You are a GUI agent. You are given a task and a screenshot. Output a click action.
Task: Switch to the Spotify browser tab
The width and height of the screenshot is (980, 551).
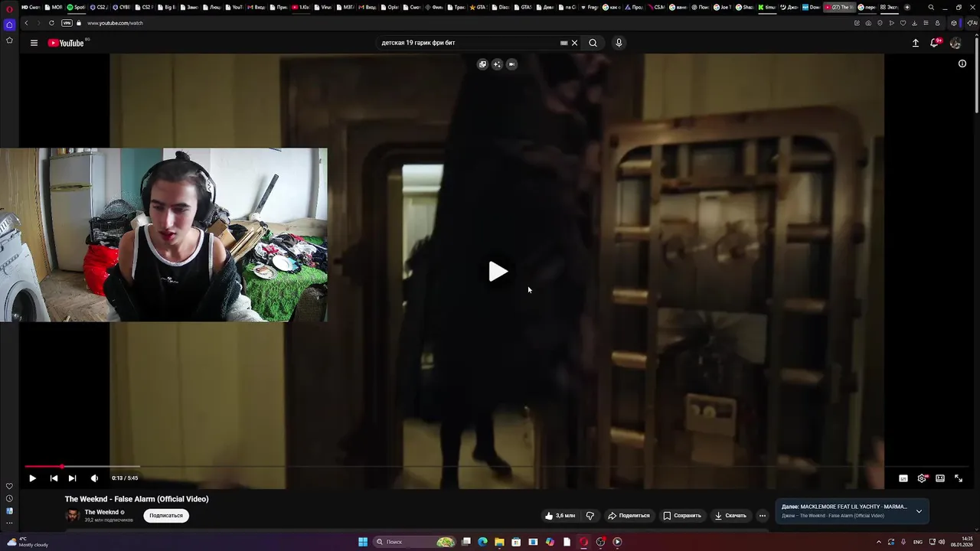click(76, 7)
